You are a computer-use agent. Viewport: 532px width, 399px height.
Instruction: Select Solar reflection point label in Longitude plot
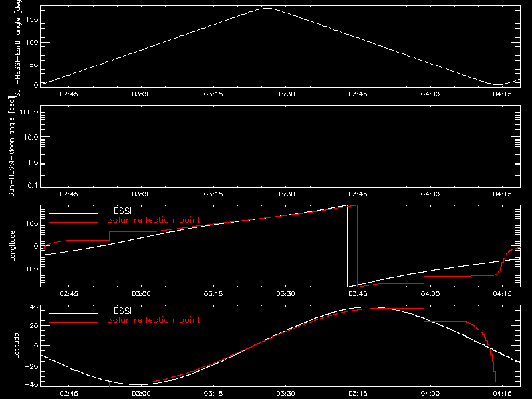(x=154, y=220)
